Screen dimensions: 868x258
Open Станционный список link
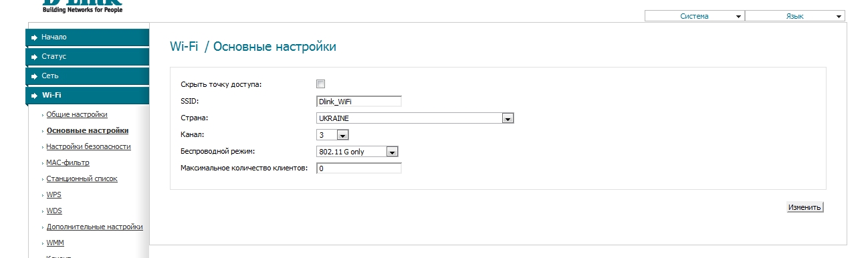tap(82, 178)
